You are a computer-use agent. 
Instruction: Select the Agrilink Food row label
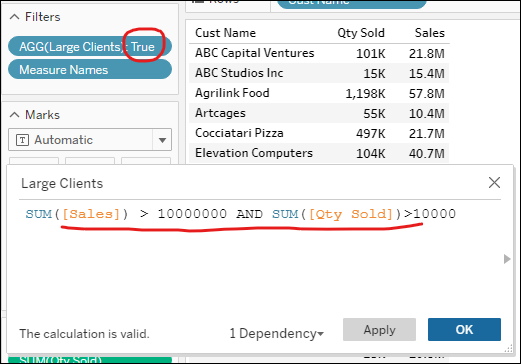click(232, 93)
